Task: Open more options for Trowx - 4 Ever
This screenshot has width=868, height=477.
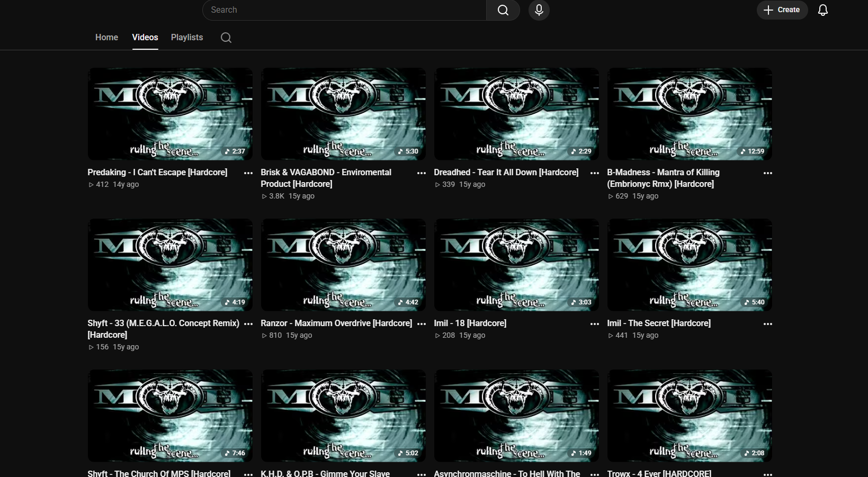Action: click(768, 474)
